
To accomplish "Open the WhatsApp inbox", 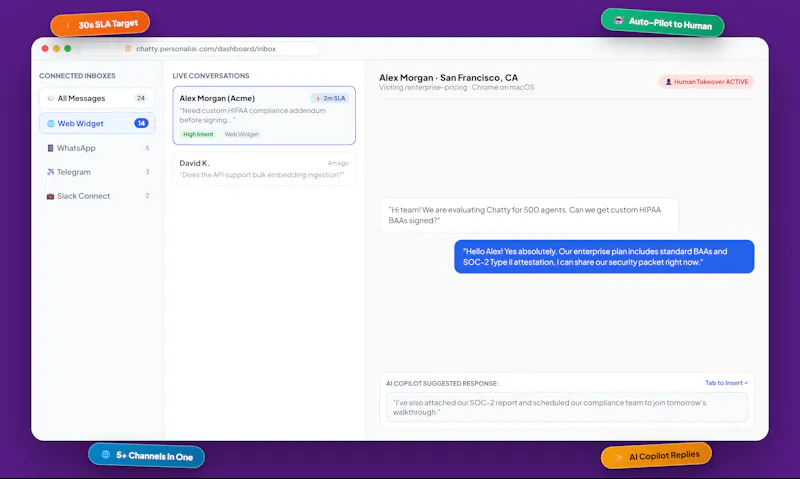I will 97,148.
